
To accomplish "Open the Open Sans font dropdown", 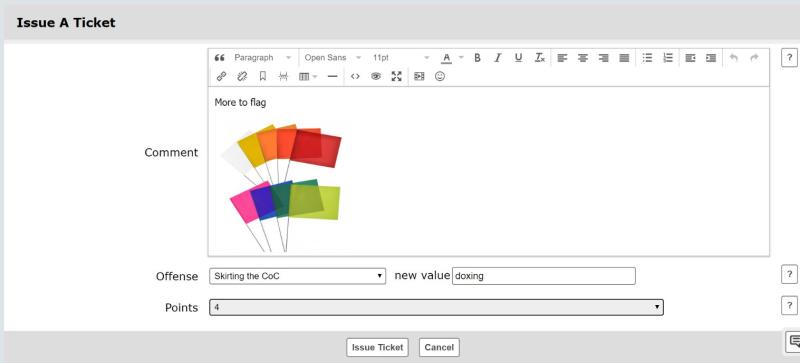I will click(x=333, y=58).
